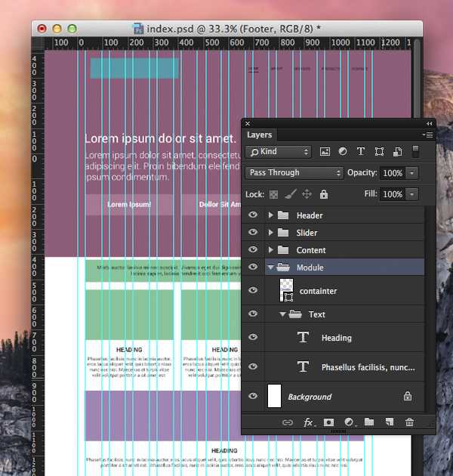Open the Pass Through blend mode dropdown
This screenshot has height=476, width=453.
tap(294, 173)
